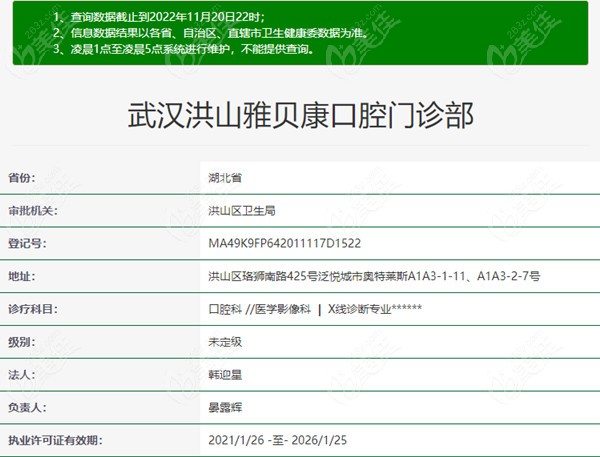
Task: Click the responsible person name 晏露辉
Action: coord(225,408)
